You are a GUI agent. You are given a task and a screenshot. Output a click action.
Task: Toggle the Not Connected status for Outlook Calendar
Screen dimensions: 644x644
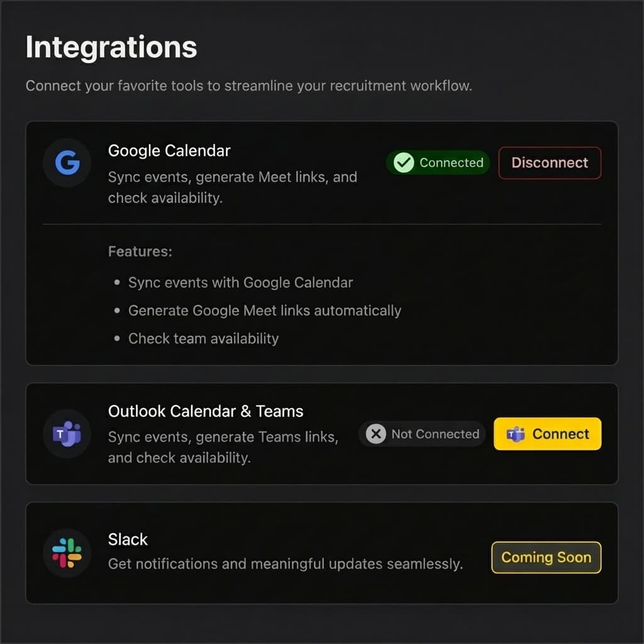[421, 433]
